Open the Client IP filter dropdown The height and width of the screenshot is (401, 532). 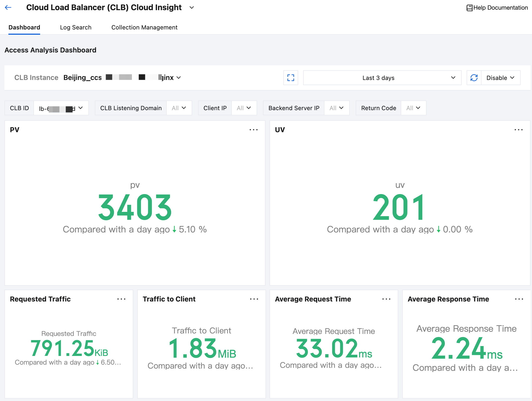tap(244, 108)
